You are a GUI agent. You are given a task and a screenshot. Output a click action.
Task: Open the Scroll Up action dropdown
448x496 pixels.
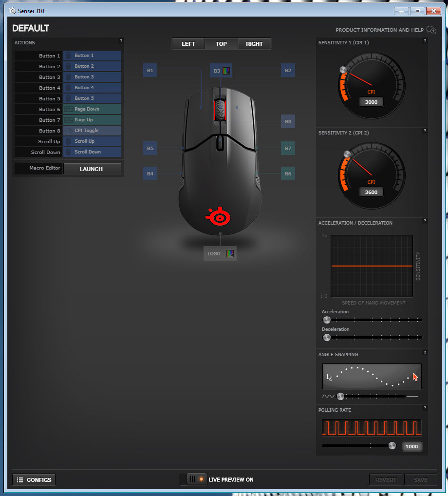93,141
